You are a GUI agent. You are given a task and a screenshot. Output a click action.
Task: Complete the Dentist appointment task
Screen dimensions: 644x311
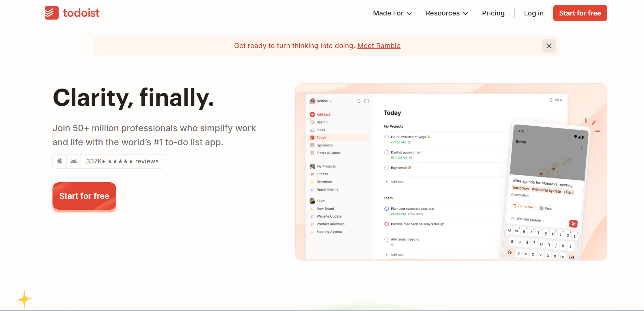tap(386, 152)
